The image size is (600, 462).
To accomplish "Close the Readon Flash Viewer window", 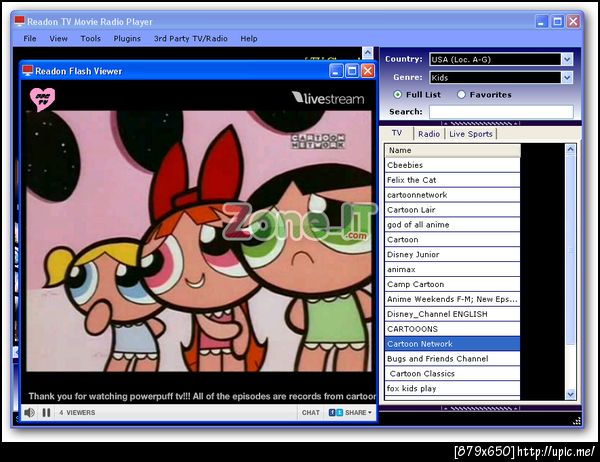I will click(x=368, y=71).
